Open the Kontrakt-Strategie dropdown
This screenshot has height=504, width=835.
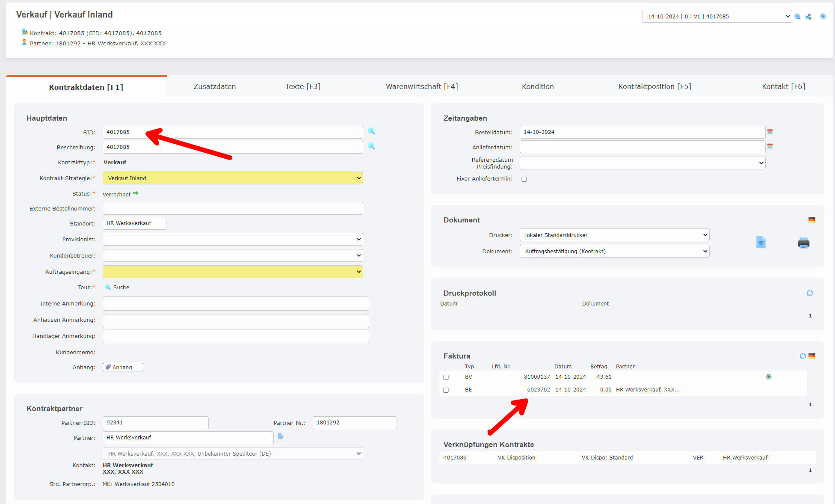coord(233,178)
